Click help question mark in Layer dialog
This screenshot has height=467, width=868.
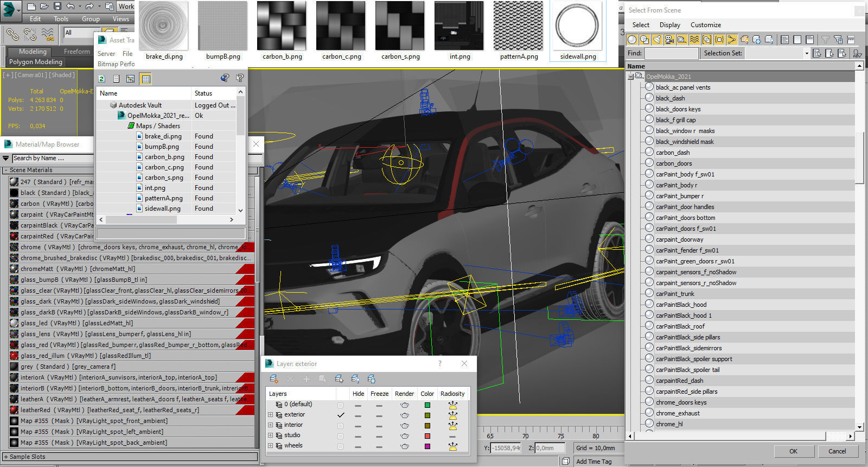click(x=440, y=364)
